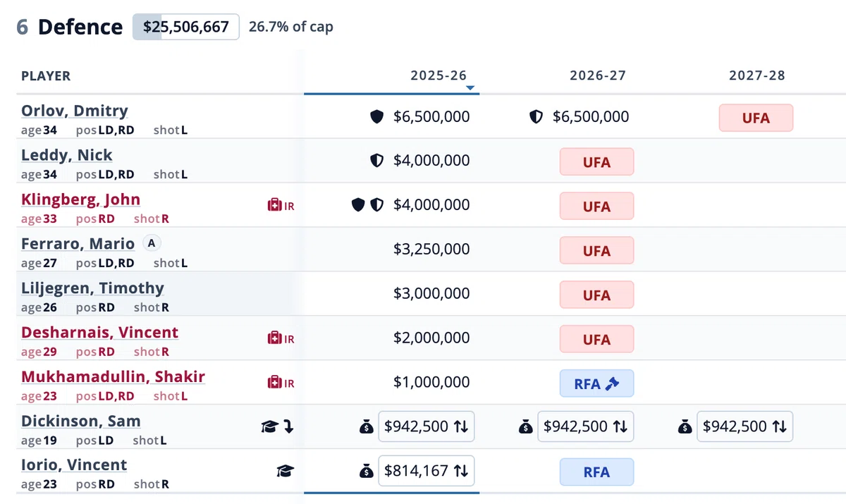The image size is (846, 504).
Task: Sort by the 2025-26 season column
Action: (x=439, y=75)
